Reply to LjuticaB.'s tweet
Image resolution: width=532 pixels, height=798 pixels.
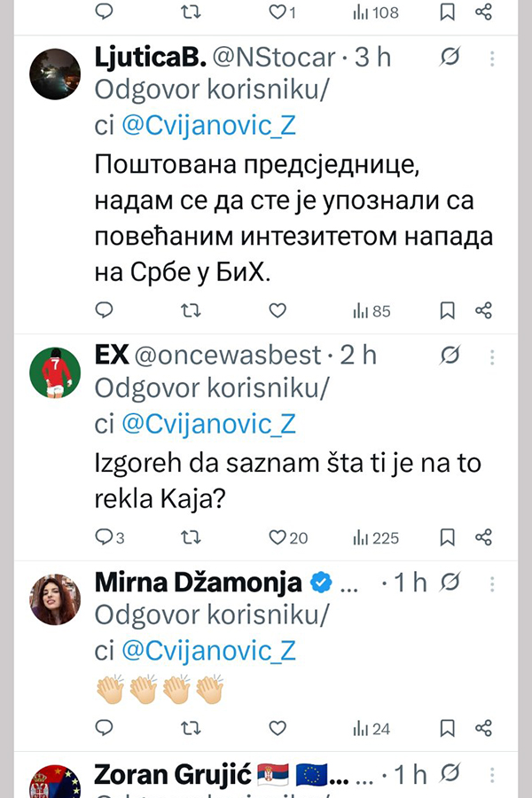(x=104, y=310)
